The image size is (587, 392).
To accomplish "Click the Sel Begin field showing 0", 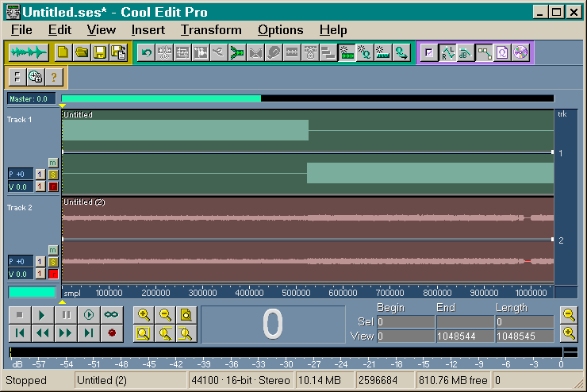I will [406, 322].
